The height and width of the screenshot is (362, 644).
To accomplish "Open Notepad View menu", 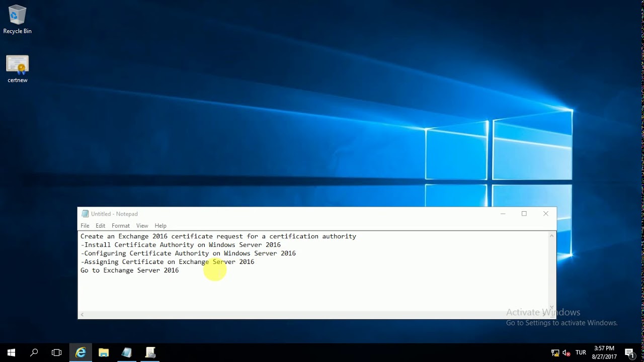I will (x=142, y=226).
